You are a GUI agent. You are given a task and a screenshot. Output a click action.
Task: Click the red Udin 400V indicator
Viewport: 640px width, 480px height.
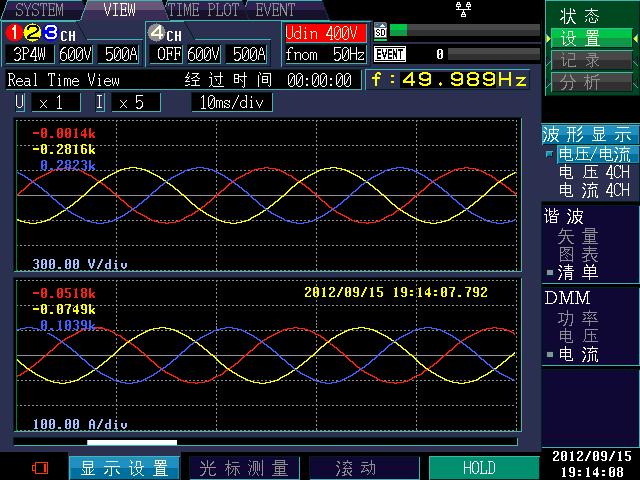point(325,33)
